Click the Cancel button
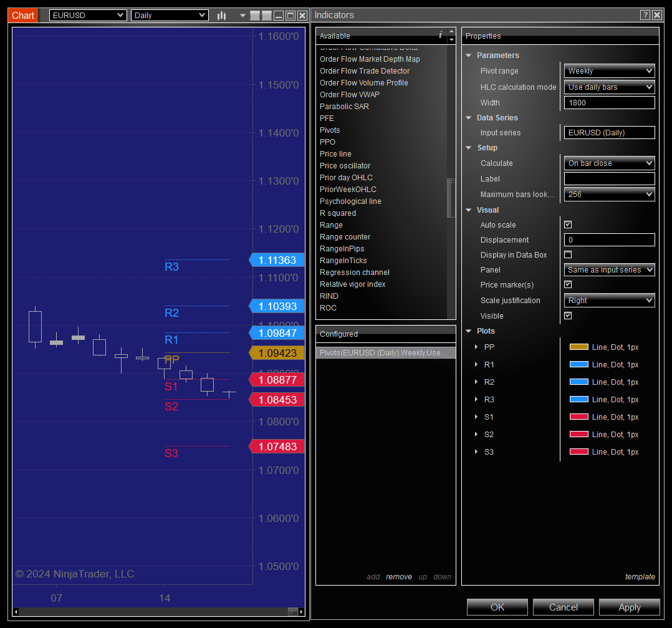Screen dimensions: 672x628 click(563, 607)
